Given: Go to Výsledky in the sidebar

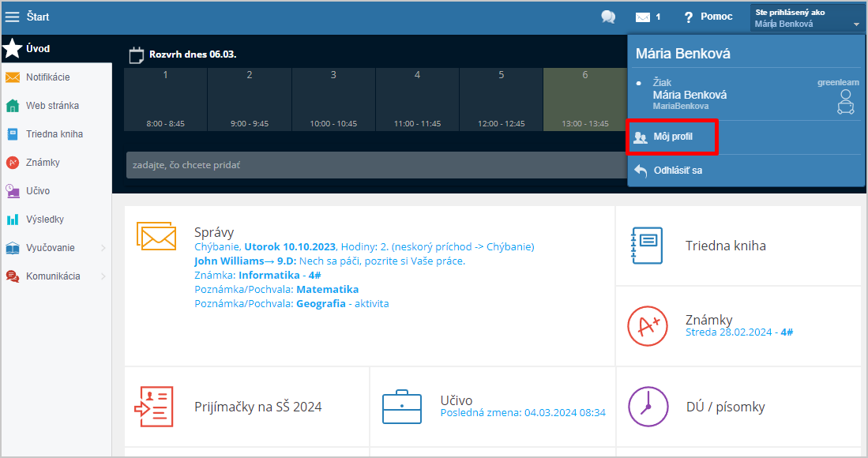Looking at the screenshot, I should click(x=44, y=220).
